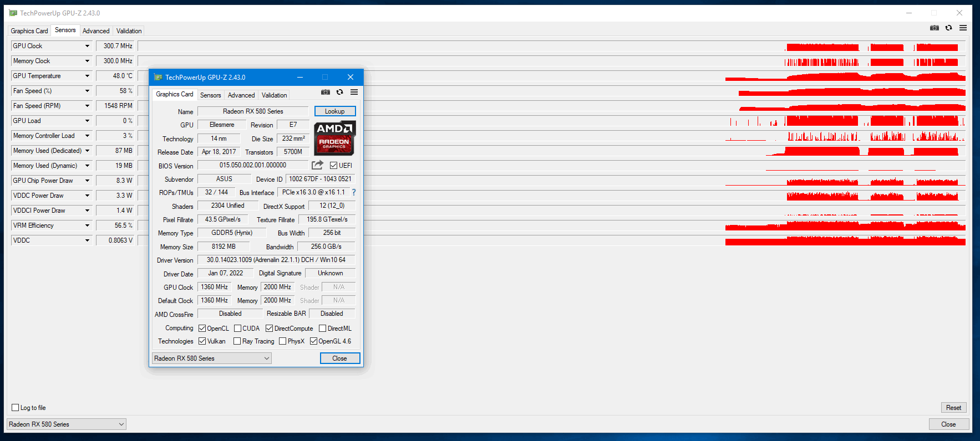Click the 300.7 MHz GPU Clock value
This screenshot has width=980, height=441.
(116, 46)
